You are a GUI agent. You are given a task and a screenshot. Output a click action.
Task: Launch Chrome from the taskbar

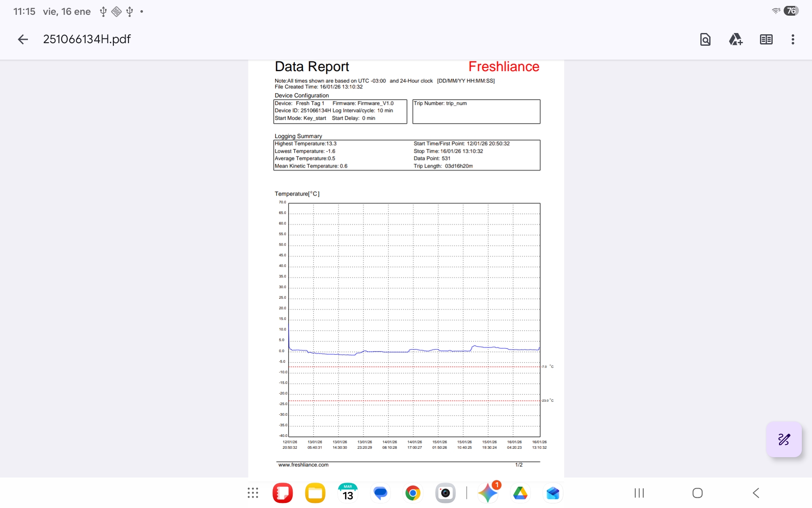pyautogui.click(x=413, y=493)
